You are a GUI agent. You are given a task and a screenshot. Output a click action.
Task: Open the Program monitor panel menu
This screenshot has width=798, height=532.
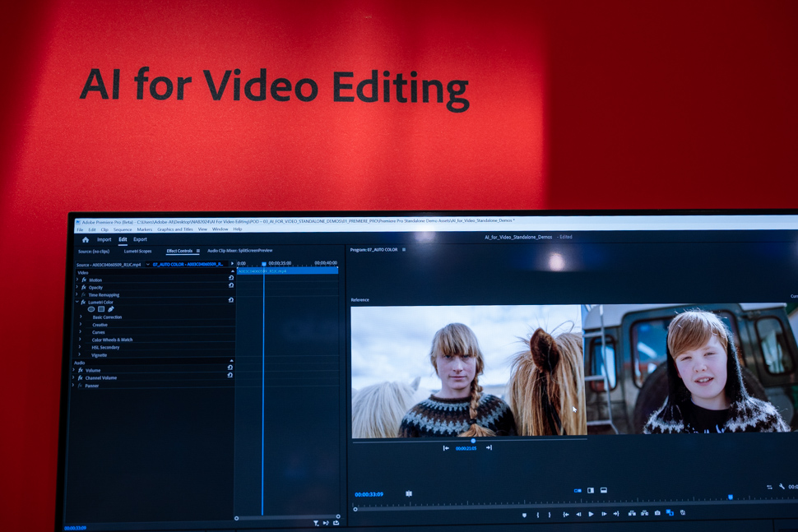404,250
